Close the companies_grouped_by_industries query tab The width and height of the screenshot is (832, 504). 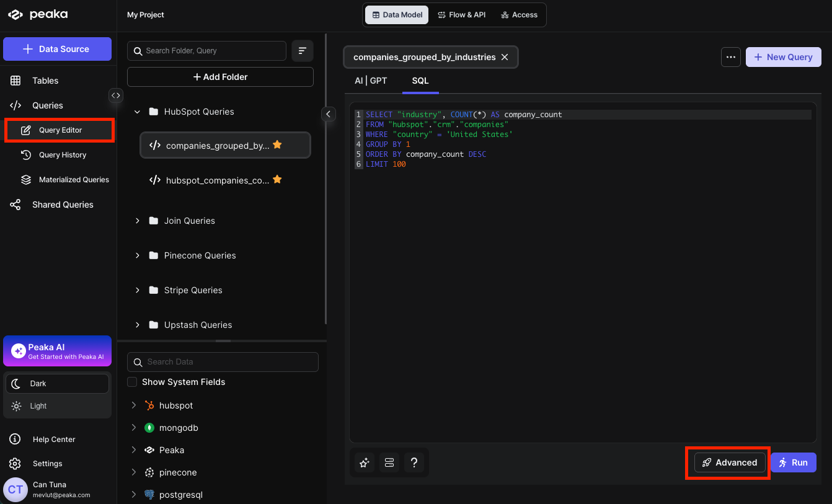[505, 57]
